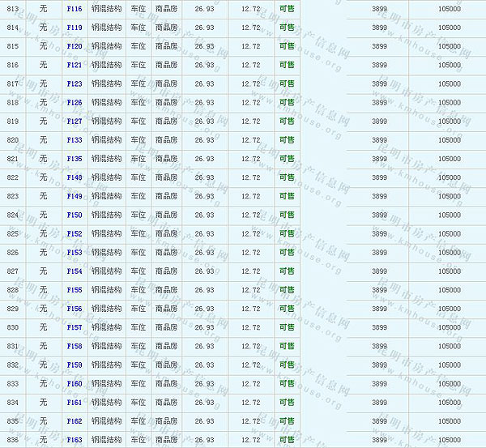Click the F163 unit link

[75, 440]
